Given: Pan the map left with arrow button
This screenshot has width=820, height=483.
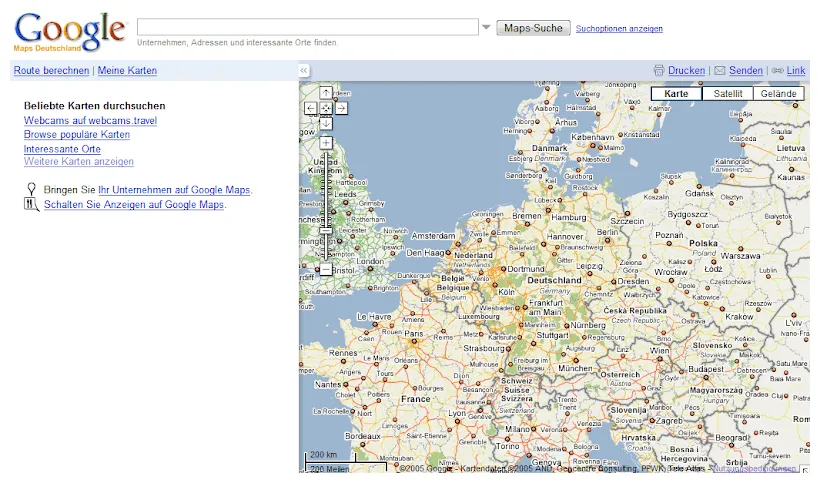Looking at the screenshot, I should tap(311, 108).
